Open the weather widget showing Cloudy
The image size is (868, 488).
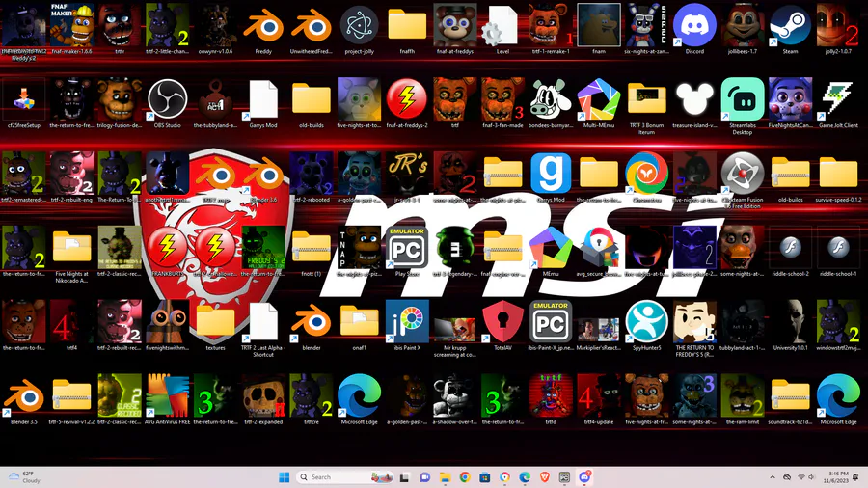click(x=24, y=477)
